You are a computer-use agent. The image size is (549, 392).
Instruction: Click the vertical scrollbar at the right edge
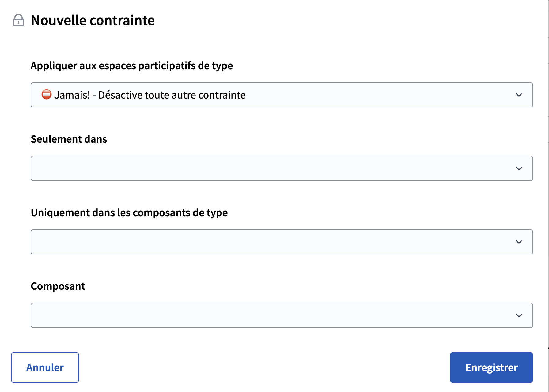[x=548, y=196]
